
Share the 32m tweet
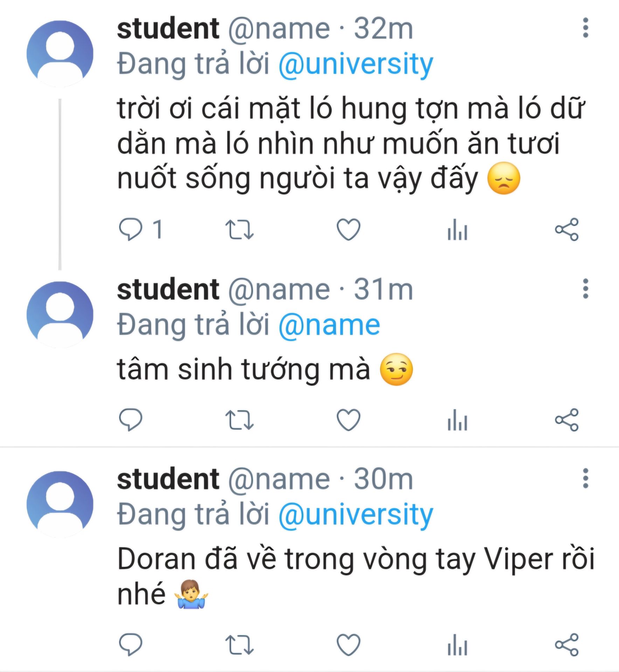pyautogui.click(x=566, y=229)
